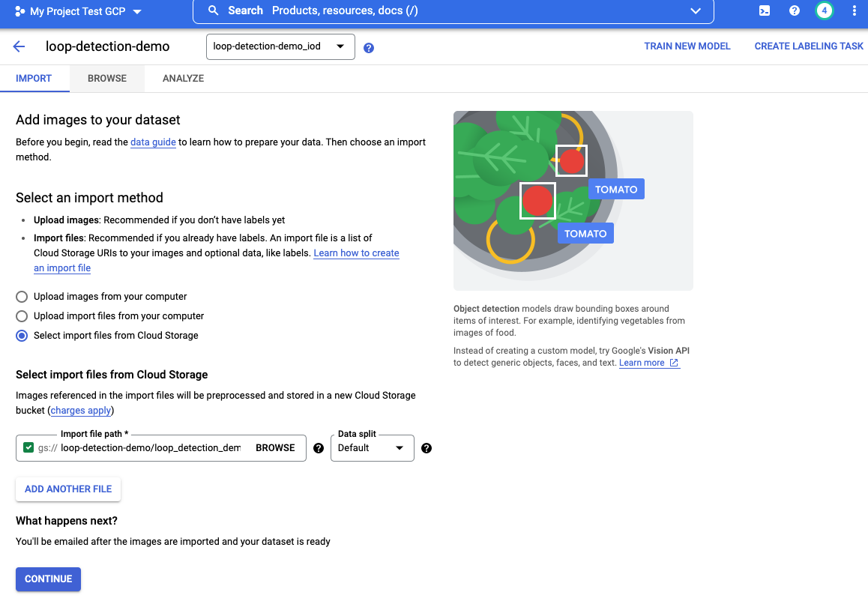
Task: Go back with the left arrow
Action: click(x=19, y=46)
